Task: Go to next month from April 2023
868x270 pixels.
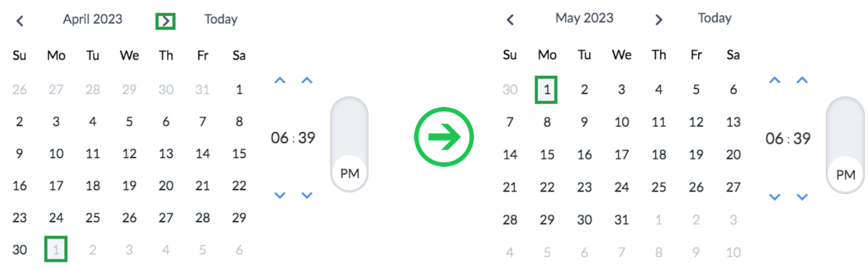Action: click(x=165, y=21)
